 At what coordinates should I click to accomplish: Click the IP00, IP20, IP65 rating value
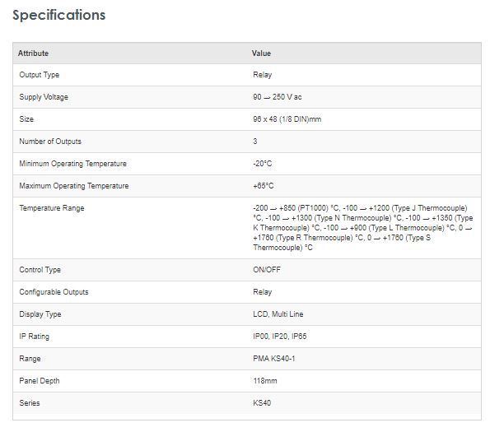(x=280, y=337)
